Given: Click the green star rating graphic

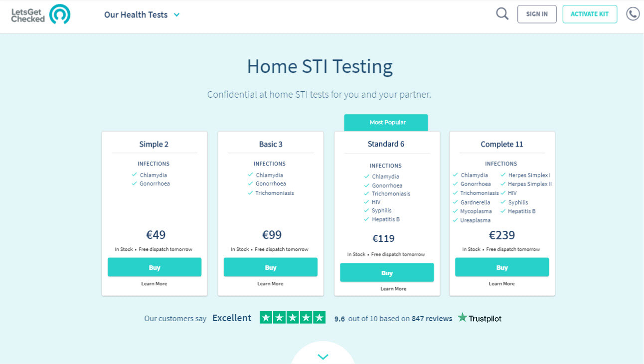Looking at the screenshot, I should pyautogui.click(x=293, y=318).
